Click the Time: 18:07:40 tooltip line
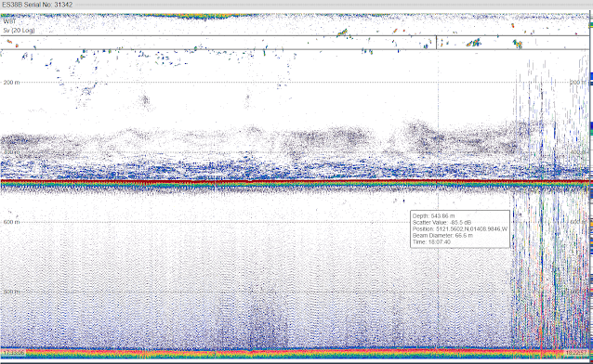Image resolution: width=593 pixels, height=364 pixels. coord(431,242)
